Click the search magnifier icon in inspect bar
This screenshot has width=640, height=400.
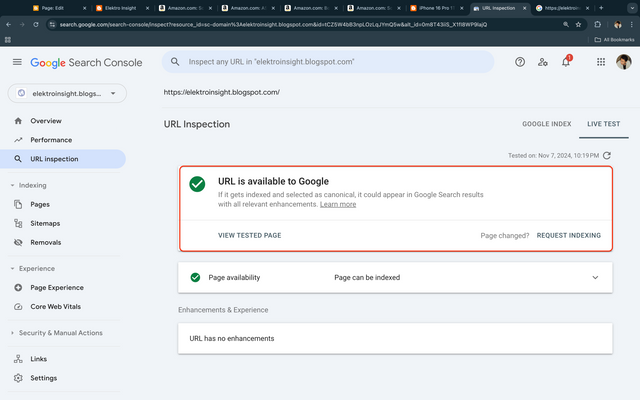coord(175,62)
